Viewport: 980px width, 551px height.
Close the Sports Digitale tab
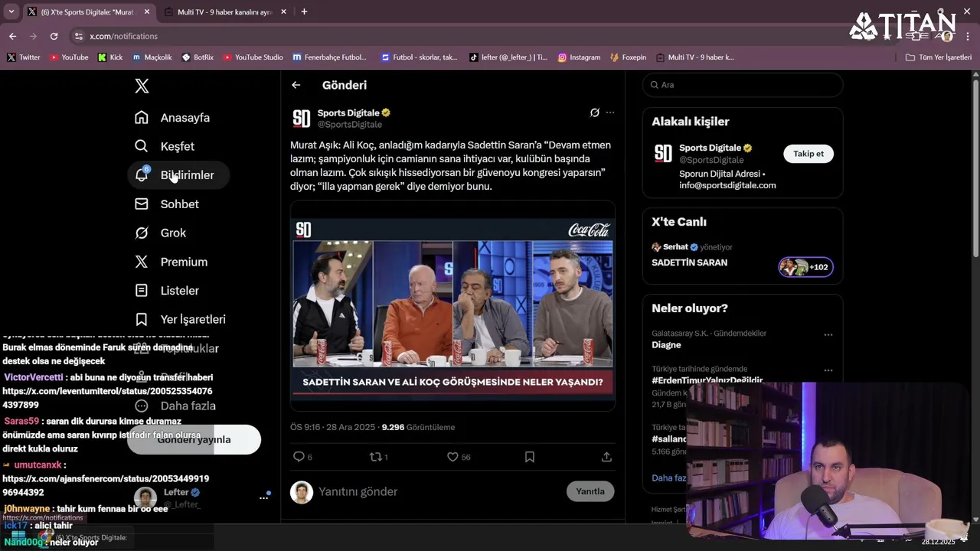[147, 11]
